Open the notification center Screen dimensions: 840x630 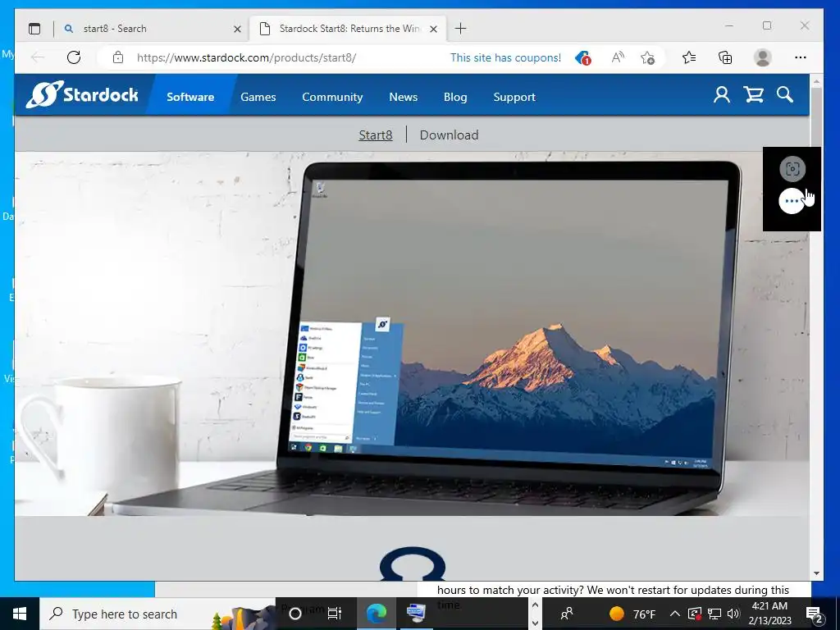point(815,614)
